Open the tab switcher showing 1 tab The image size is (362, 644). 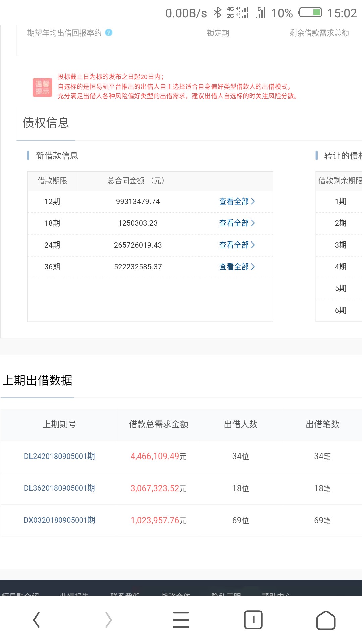pyautogui.click(x=253, y=620)
